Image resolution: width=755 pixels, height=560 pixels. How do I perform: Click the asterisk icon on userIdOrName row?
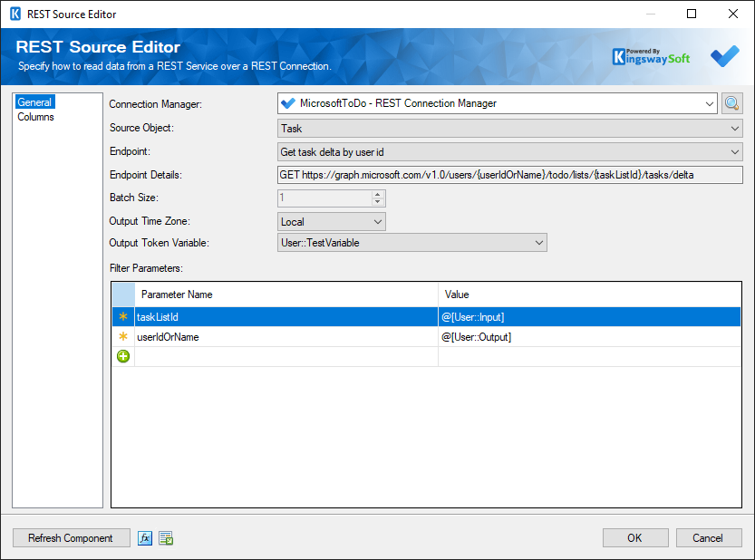pyautogui.click(x=123, y=336)
